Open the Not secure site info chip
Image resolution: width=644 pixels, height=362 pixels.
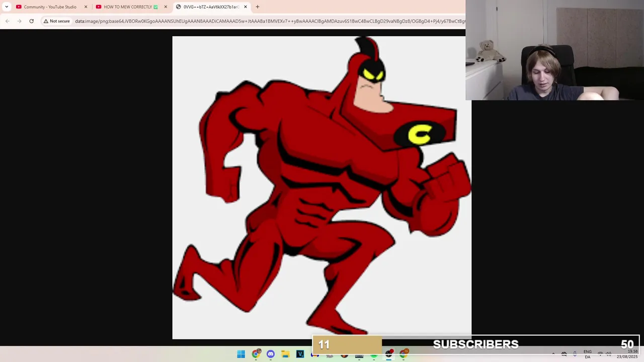pyautogui.click(x=56, y=21)
